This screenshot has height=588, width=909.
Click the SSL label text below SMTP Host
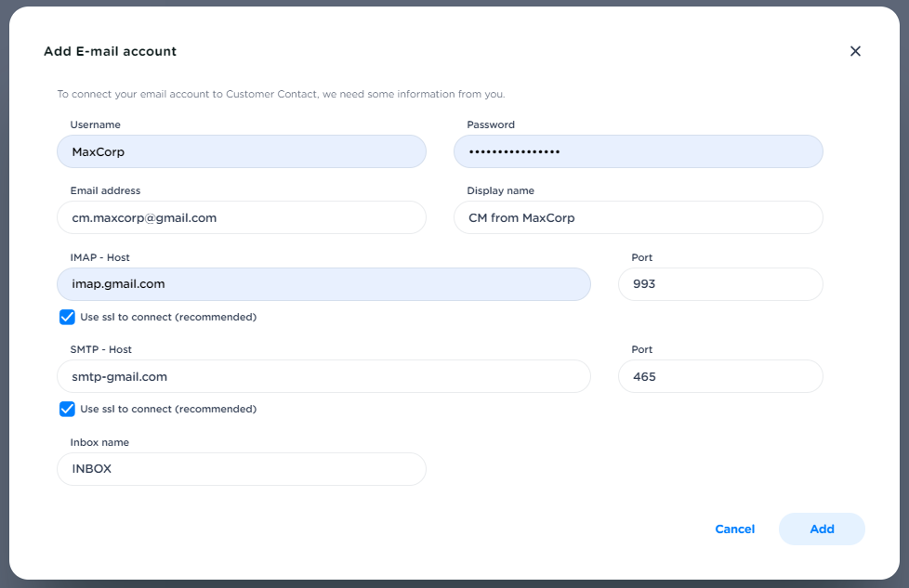point(168,409)
